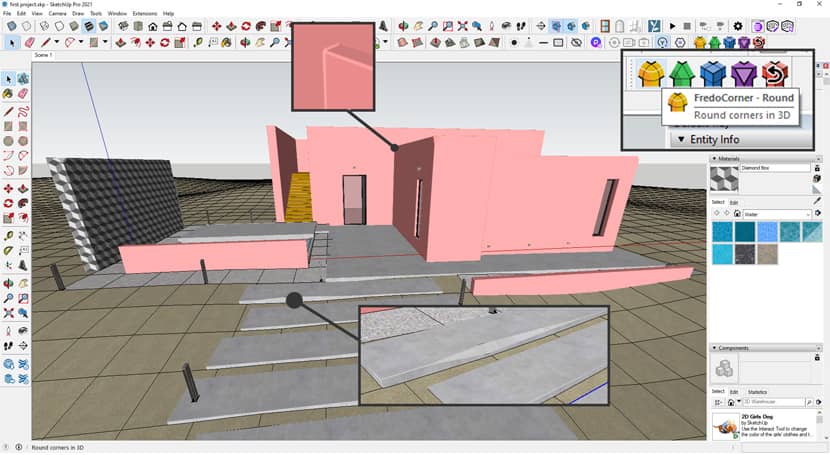Select the Rotate tool in second toolbar row

(165, 42)
